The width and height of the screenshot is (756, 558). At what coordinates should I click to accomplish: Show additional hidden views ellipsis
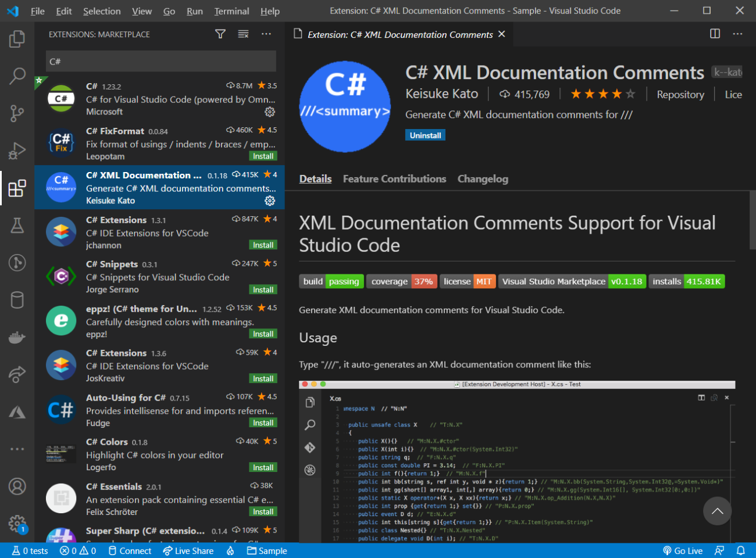click(17, 449)
